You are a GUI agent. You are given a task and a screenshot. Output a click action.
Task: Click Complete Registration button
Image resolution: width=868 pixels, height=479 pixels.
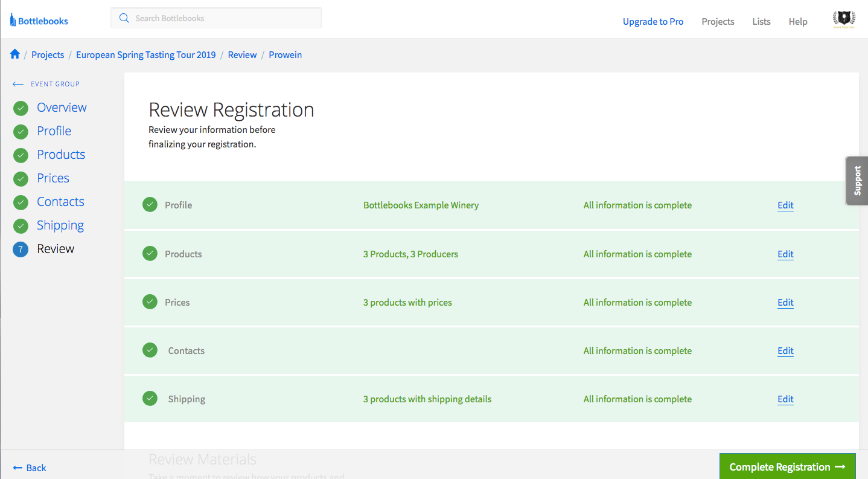pyautogui.click(x=787, y=467)
